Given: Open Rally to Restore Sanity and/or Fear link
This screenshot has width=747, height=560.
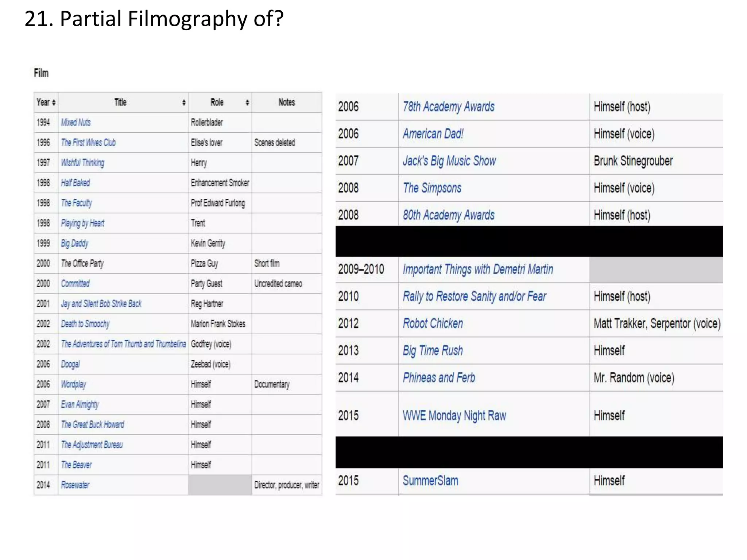Looking at the screenshot, I should 475,296.
